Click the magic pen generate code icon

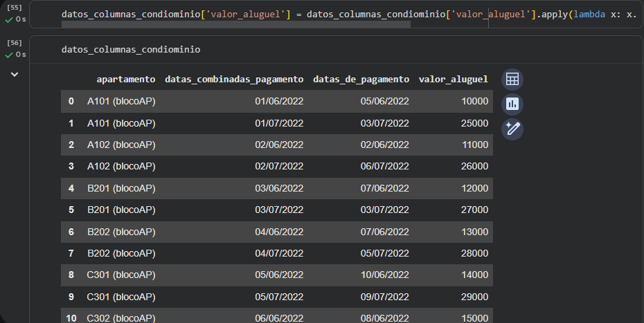click(512, 129)
